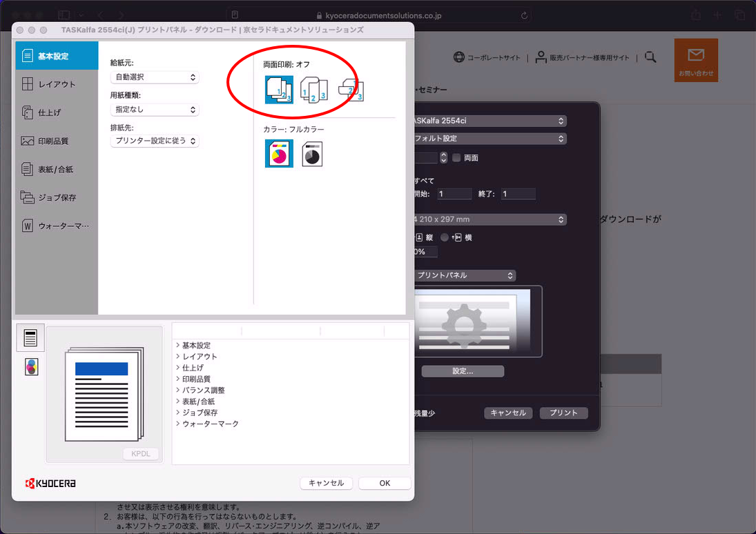Viewport: 756px width, 534px height.
Task: Open the printer dropdown TASKalfa 2554ci
Action: click(490, 121)
